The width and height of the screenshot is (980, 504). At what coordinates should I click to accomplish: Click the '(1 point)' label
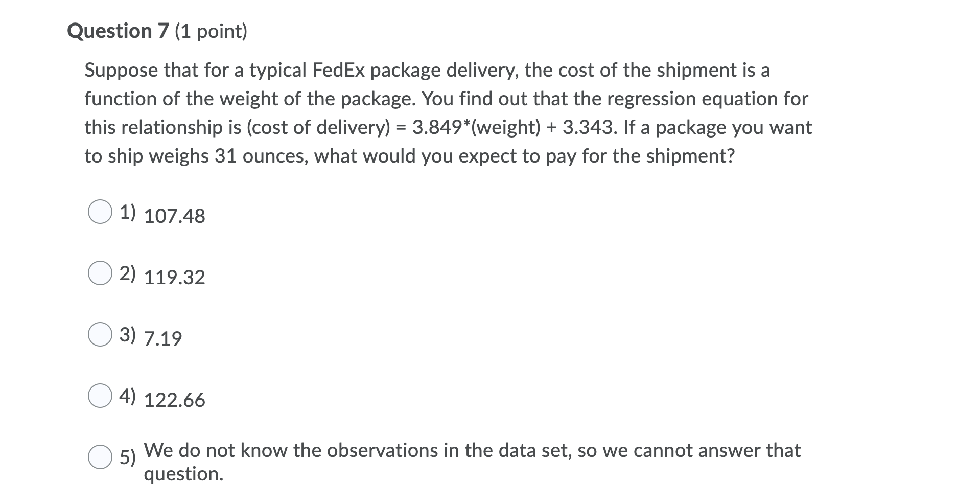pyautogui.click(x=211, y=32)
